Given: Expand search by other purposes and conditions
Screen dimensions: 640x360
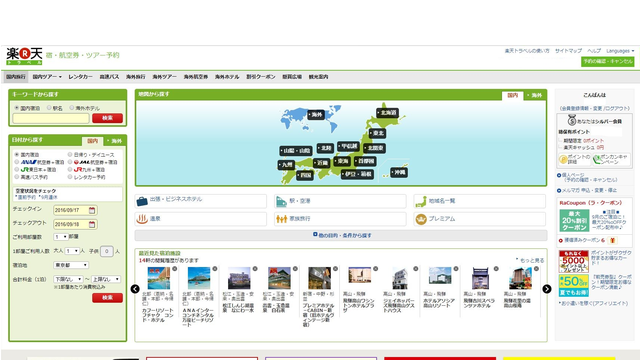Looking at the screenshot, I should pyautogui.click(x=342, y=235).
